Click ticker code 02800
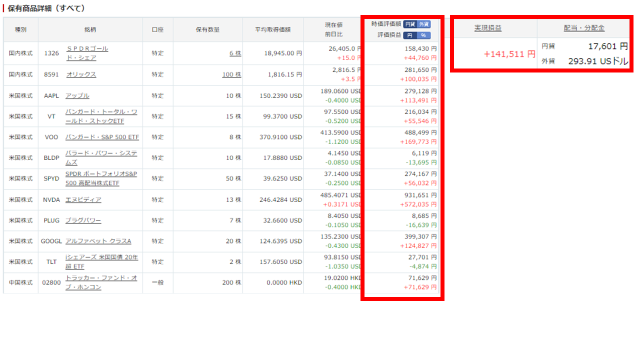Viewport: 640px width, 360px height. pos(51,282)
